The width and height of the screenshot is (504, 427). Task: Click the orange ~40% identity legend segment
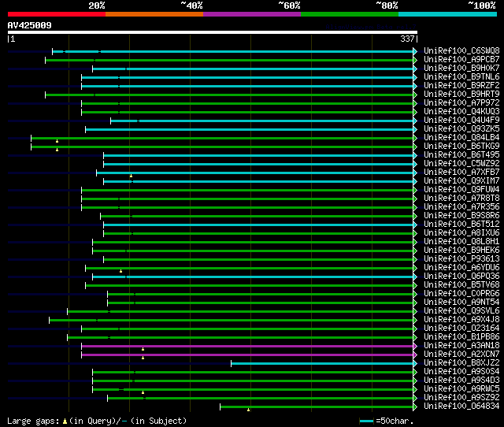[154, 14]
